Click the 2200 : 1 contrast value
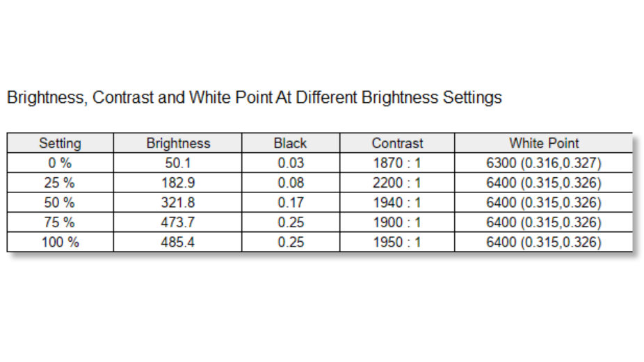 397,183
